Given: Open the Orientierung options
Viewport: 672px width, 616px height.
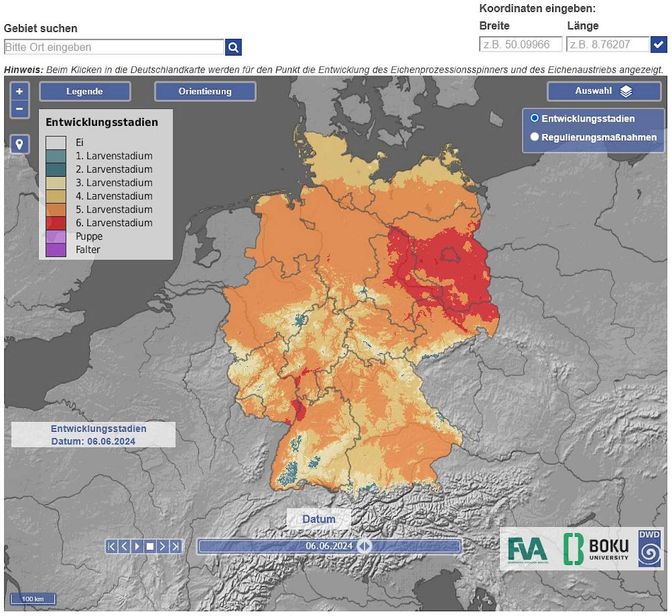Looking at the screenshot, I should [x=205, y=91].
